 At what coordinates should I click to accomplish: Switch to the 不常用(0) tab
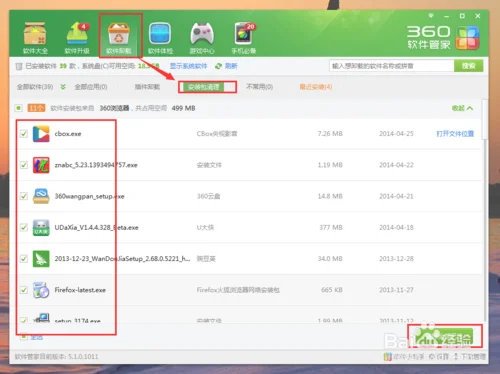tap(260, 87)
